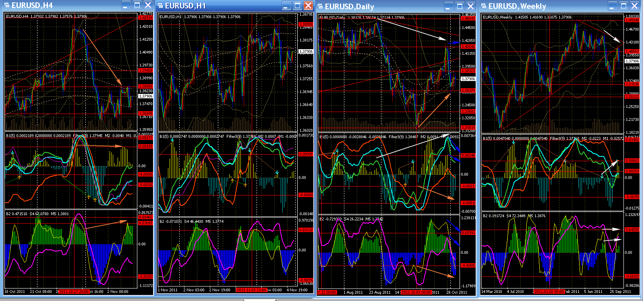The height and width of the screenshot is (301, 644).
Task: Click the chart icon of the EURUSD,Weekly window
Action: pos(484,6)
